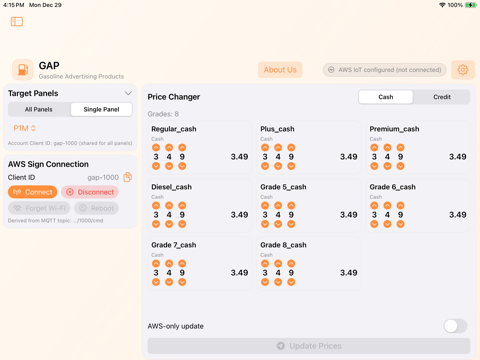The image size is (480, 360).
Task: Click the Grades: 8 label
Action: coord(163,114)
